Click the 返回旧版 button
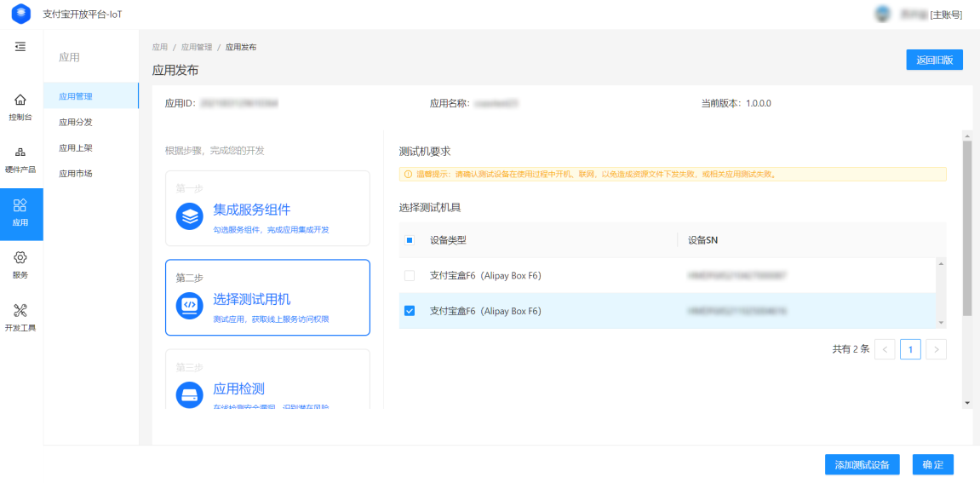Image resolution: width=980 pixels, height=483 pixels. pos(934,60)
